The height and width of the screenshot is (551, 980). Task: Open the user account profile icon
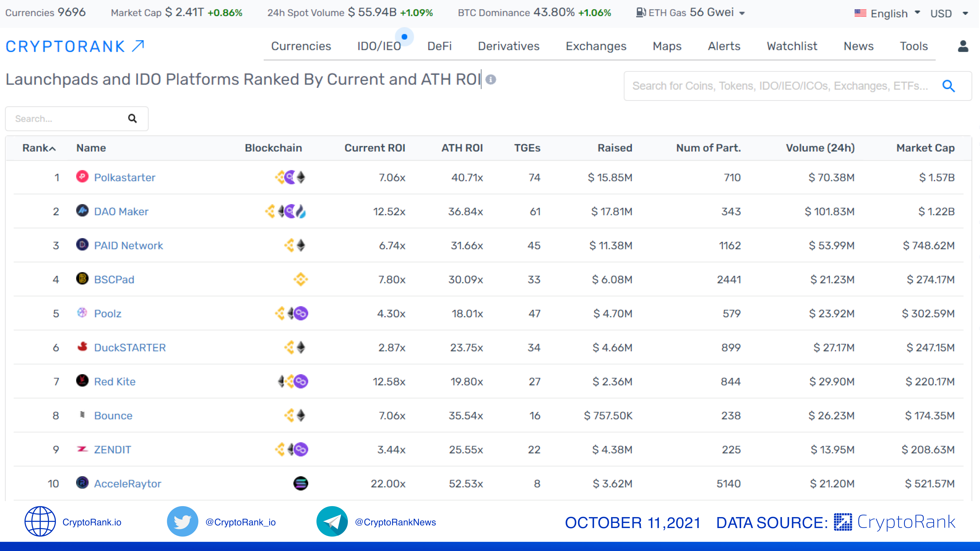(963, 46)
